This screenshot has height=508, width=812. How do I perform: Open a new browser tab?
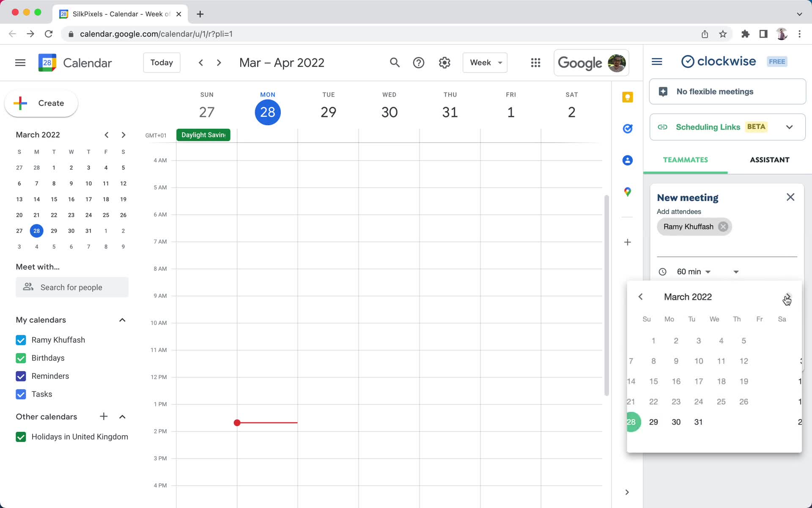click(x=200, y=14)
